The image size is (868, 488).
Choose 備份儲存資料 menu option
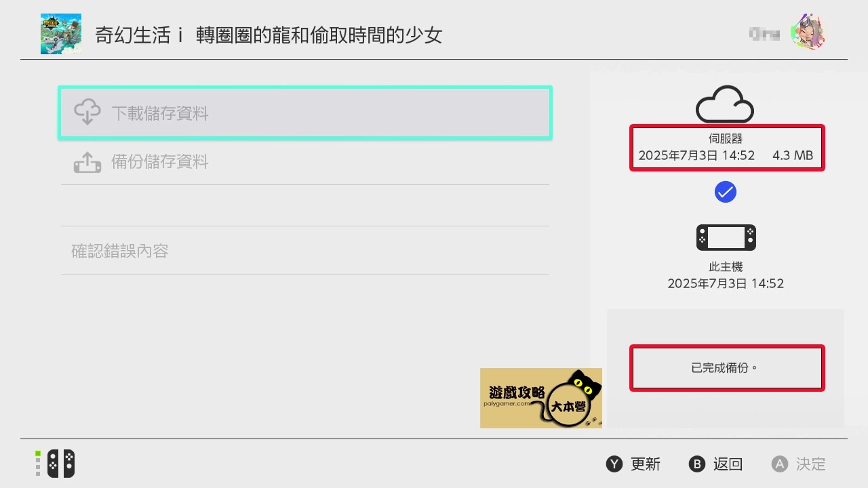point(305,162)
